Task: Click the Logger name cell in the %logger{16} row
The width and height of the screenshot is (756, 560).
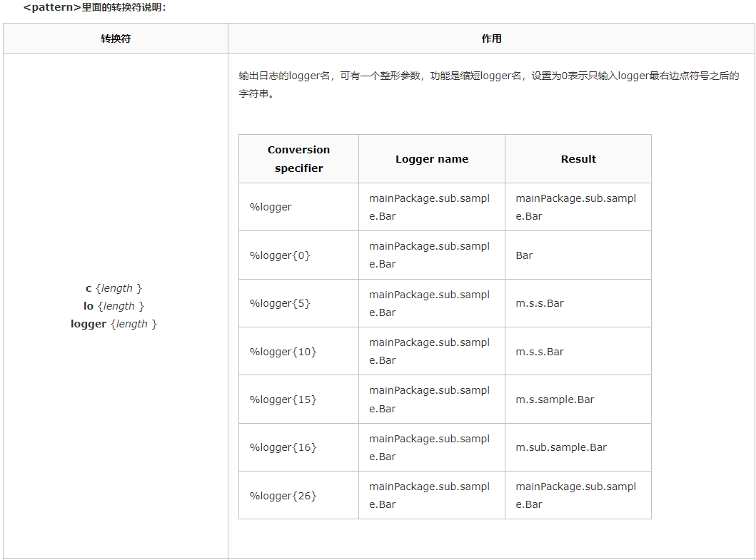Action: [431, 447]
